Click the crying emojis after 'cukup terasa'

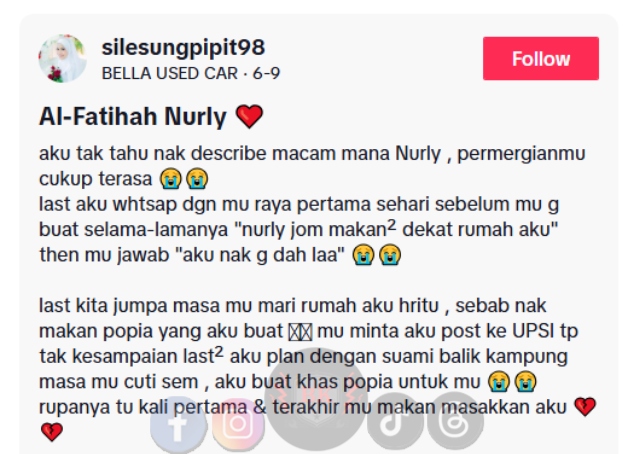point(184,179)
